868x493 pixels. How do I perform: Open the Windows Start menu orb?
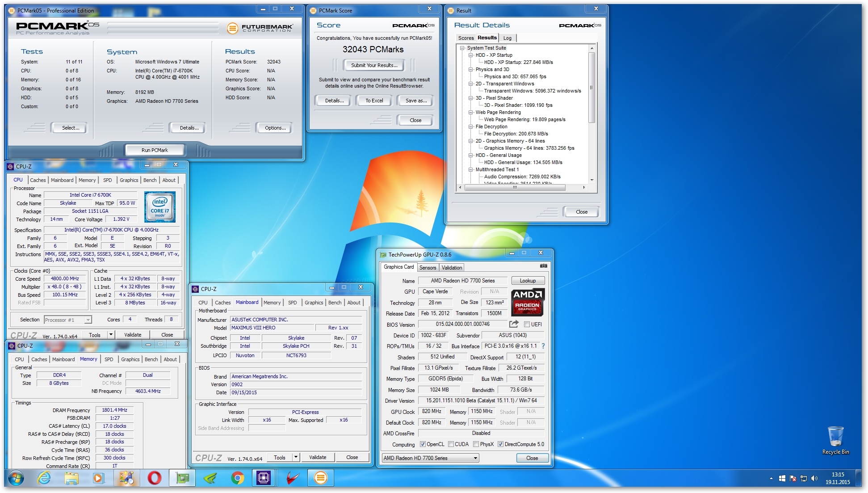pyautogui.click(x=16, y=478)
